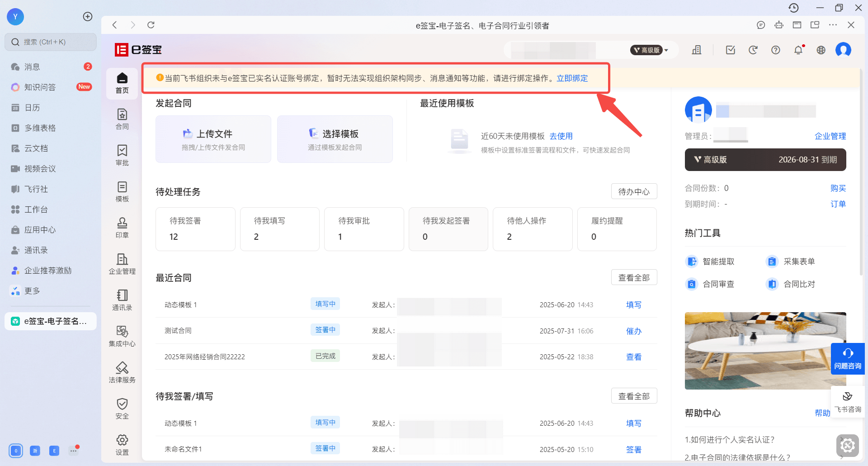The height and width of the screenshot is (466, 868).
Task: Click the 选择模板 card
Action: [335, 139]
